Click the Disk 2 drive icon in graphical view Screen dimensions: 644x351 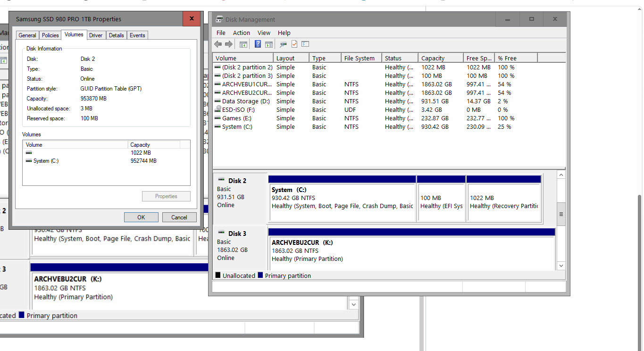pyautogui.click(x=221, y=180)
